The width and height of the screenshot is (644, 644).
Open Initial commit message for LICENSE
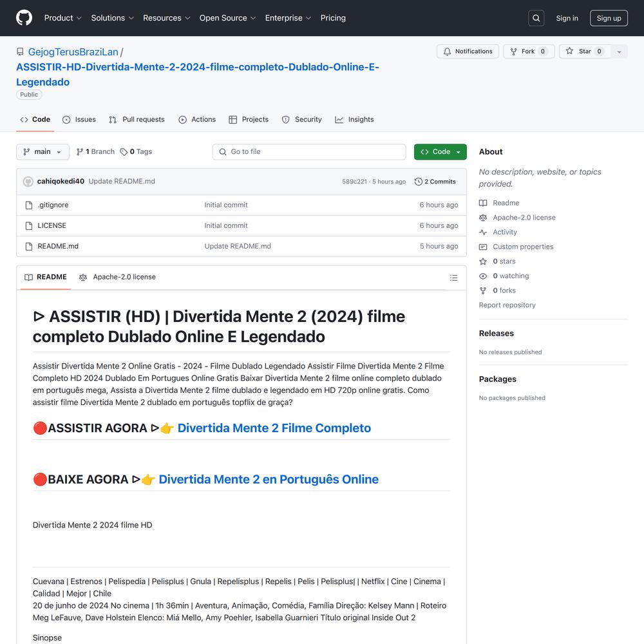[226, 225]
